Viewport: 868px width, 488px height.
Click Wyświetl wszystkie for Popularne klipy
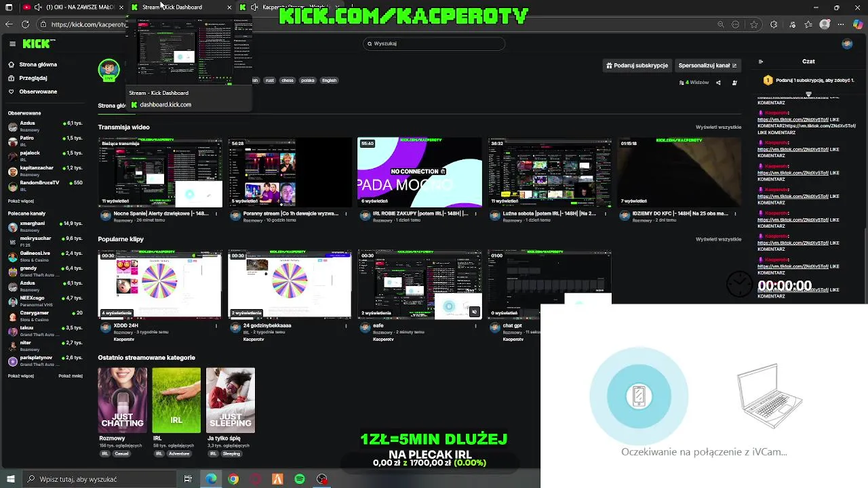tap(718, 239)
